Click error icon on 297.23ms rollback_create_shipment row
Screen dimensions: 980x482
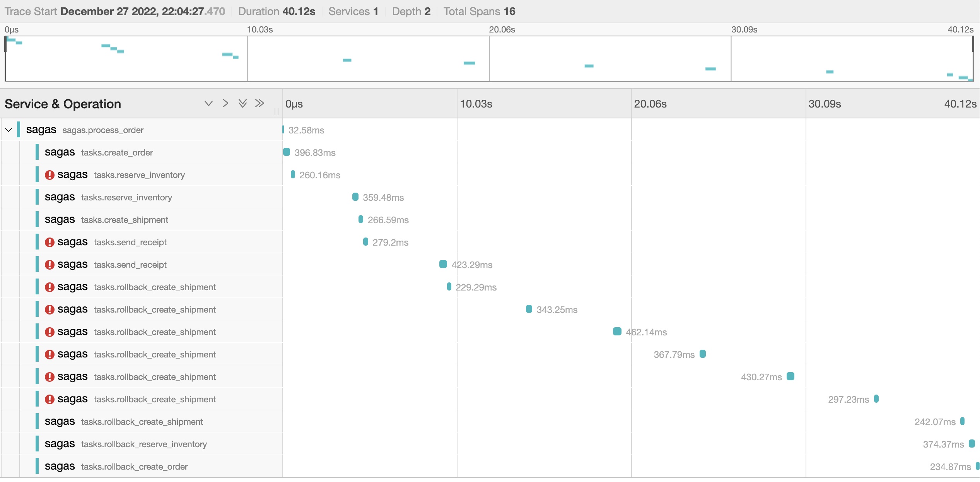coord(50,399)
